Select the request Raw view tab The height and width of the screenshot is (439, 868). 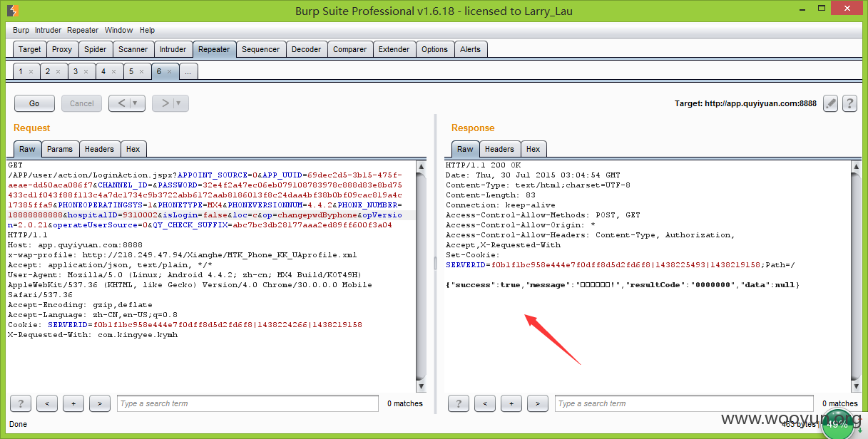pos(27,149)
